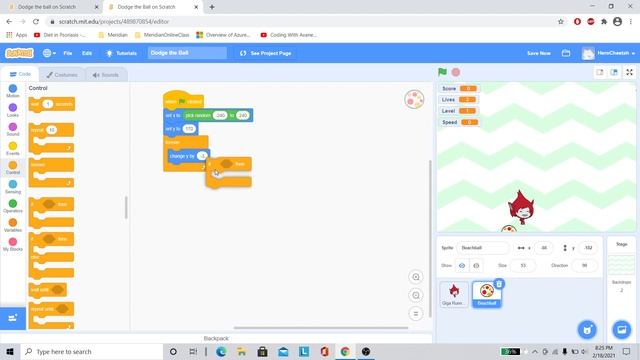Open a new browser tab
The height and width of the screenshot is (360, 640).
click(212, 7)
